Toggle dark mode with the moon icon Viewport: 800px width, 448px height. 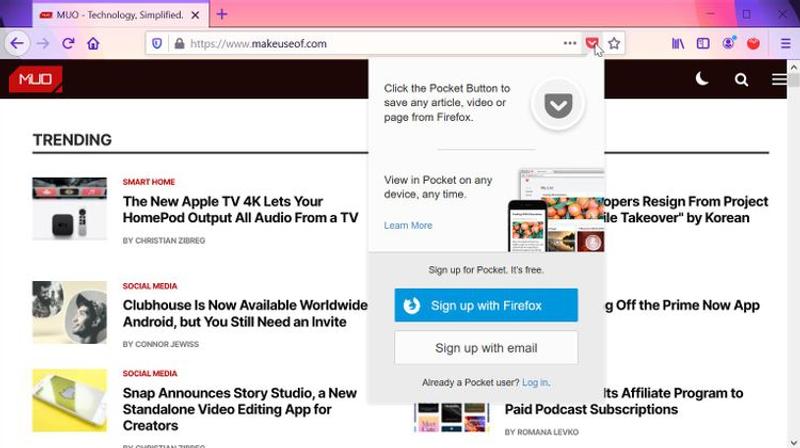(x=702, y=79)
